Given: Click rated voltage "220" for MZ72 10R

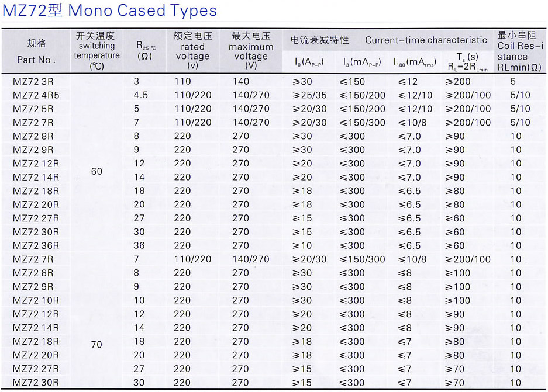Looking at the screenshot, I should click(182, 300).
